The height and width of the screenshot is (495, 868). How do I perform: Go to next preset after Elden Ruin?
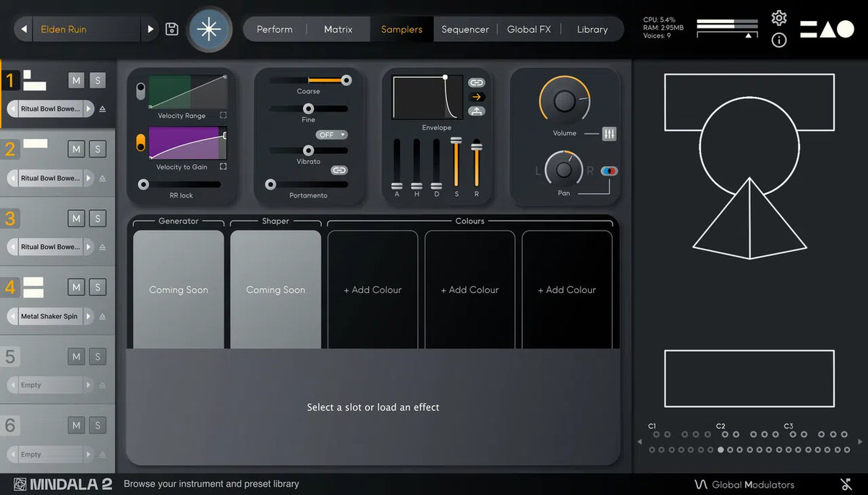pyautogui.click(x=150, y=30)
